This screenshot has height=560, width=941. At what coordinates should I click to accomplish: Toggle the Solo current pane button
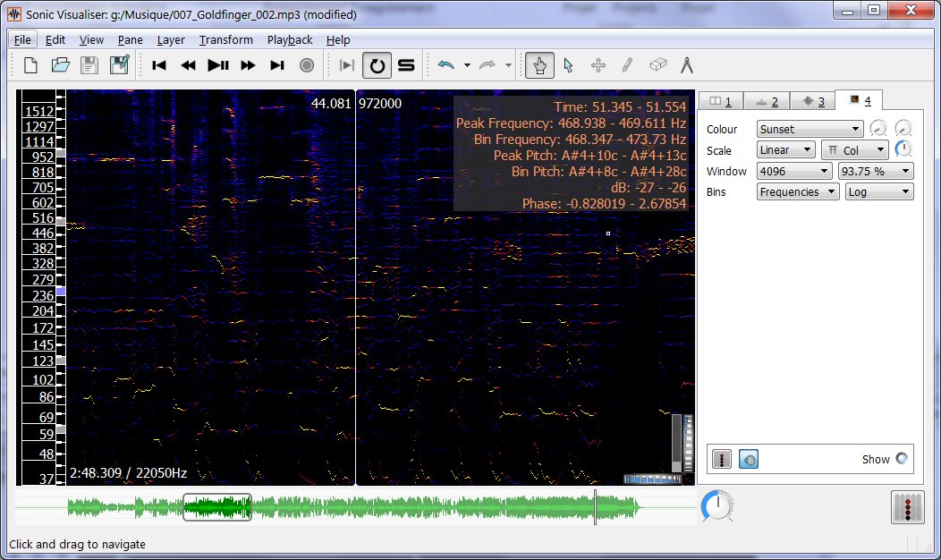coord(406,64)
